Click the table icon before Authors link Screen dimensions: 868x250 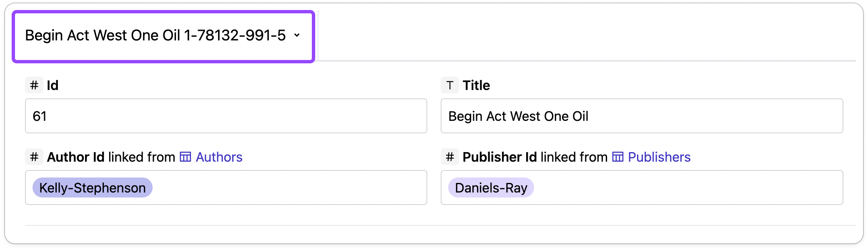[186, 157]
